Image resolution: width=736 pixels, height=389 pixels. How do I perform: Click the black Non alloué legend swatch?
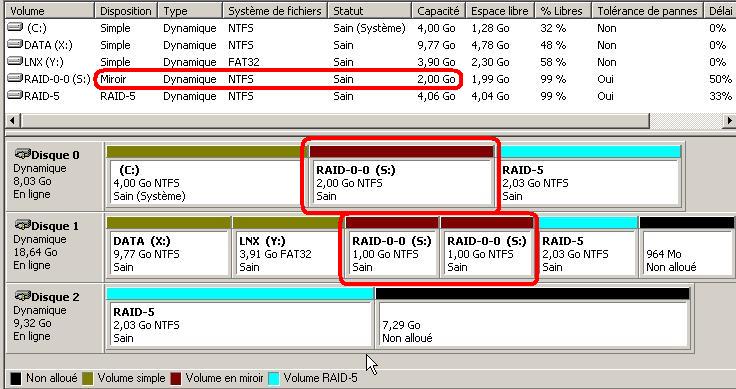[x=15, y=378]
